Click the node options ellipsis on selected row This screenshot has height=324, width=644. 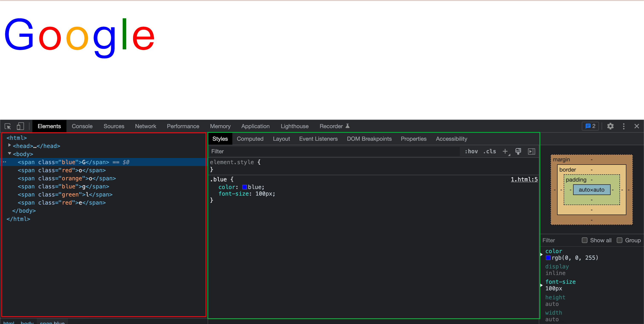pyautogui.click(x=4, y=162)
